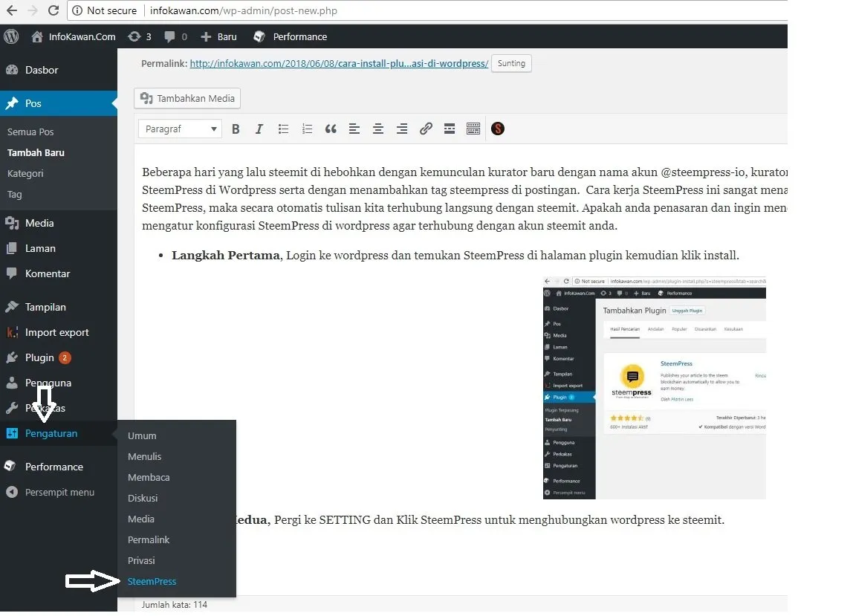Open the updates indicator showing 3
The width and height of the screenshot is (853, 616).
pyautogui.click(x=139, y=36)
